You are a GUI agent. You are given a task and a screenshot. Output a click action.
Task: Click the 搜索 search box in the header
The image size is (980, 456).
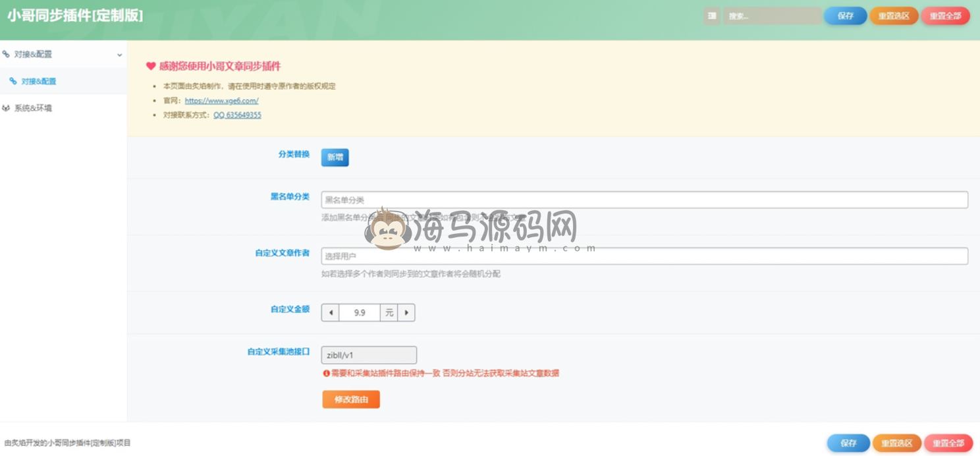(x=771, y=16)
